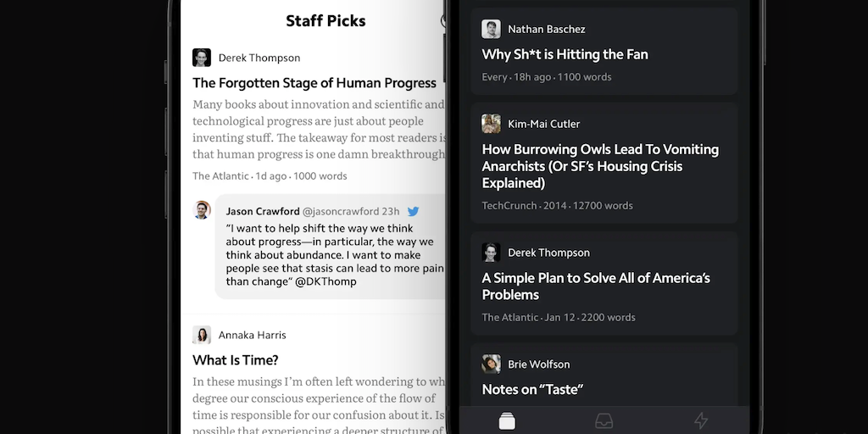
Task: Open the Notes on "Taste" article
Action: 532,390
